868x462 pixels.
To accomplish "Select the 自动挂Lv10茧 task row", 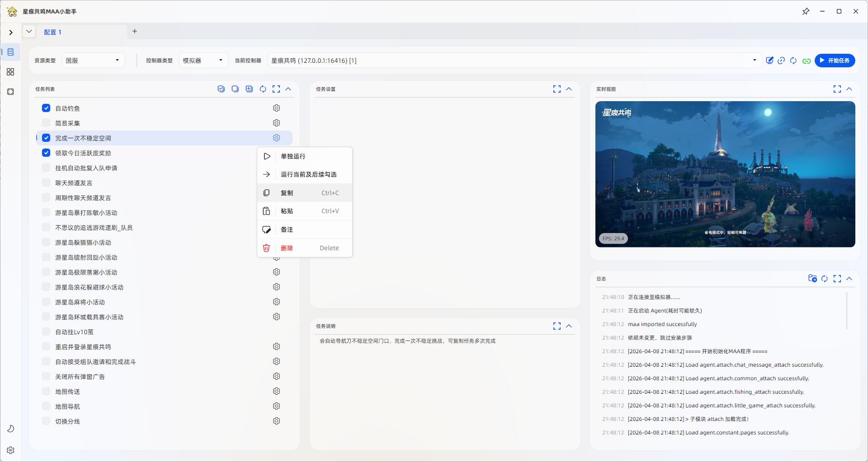I will [164, 331].
